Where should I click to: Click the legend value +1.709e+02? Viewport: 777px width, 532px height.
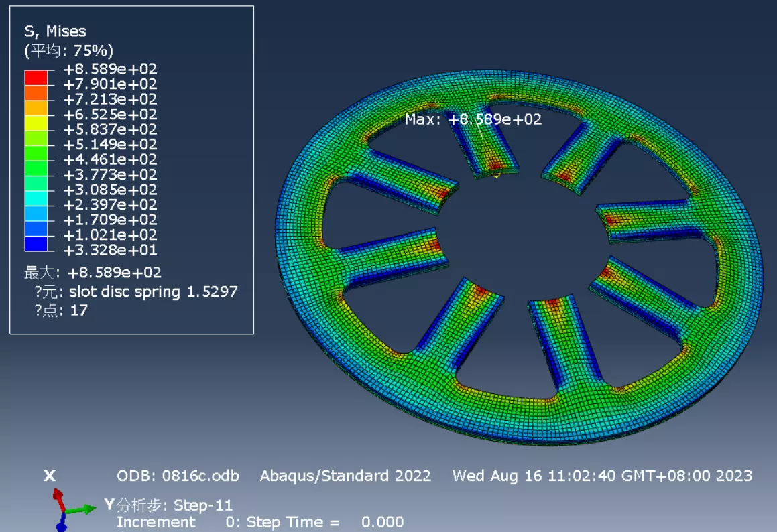click(x=110, y=220)
